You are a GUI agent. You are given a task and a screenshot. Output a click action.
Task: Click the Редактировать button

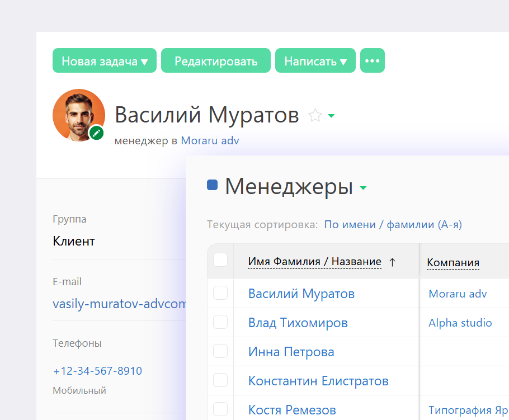pyautogui.click(x=216, y=61)
